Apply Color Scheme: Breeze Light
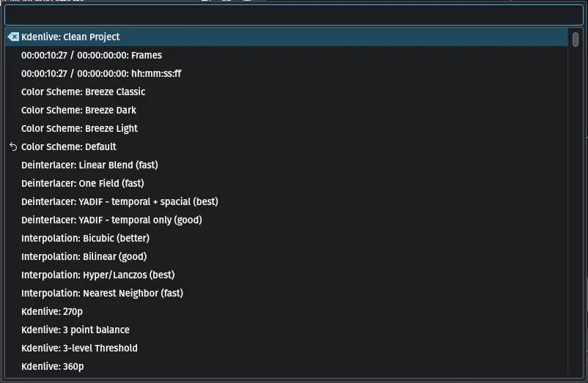This screenshot has height=383, width=588. pyautogui.click(x=286, y=128)
